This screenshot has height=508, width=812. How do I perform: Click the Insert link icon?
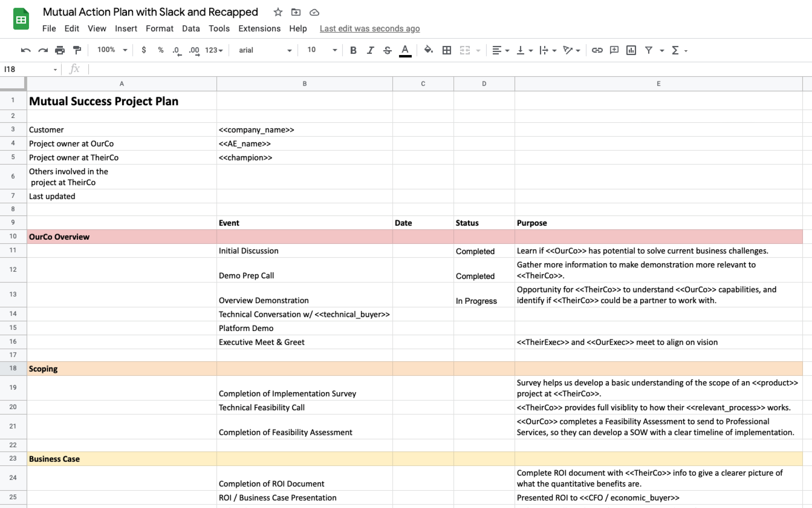(x=597, y=51)
